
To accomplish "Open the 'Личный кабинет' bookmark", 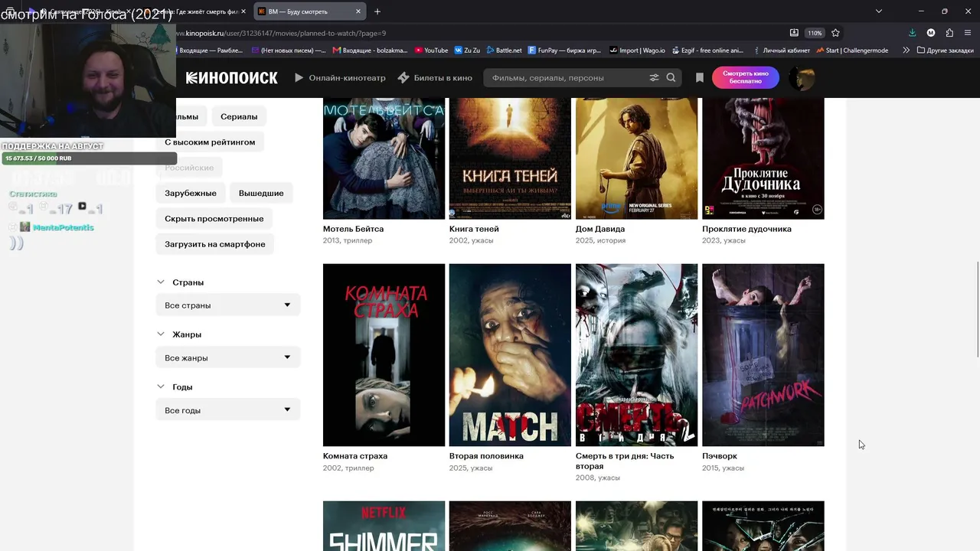I will [x=781, y=51].
